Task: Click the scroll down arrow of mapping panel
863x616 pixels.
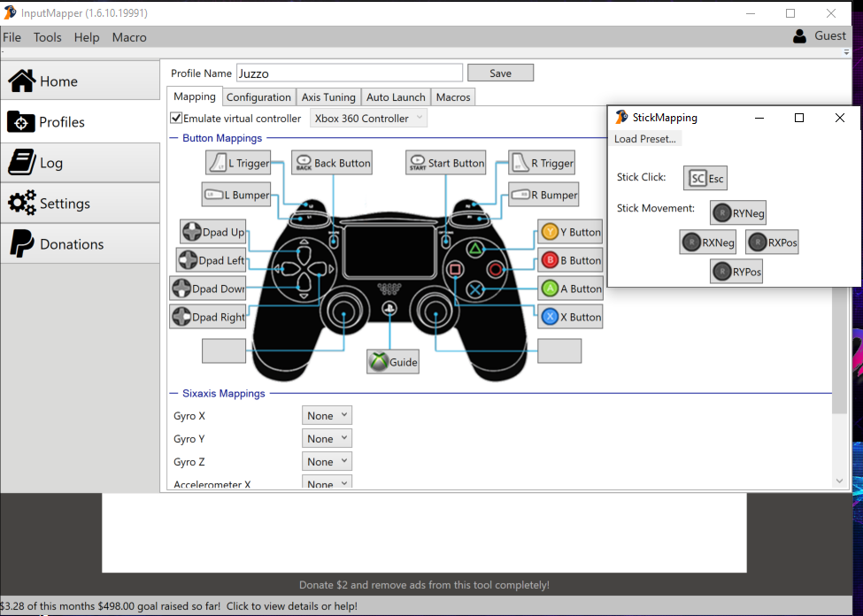Action: pos(839,481)
